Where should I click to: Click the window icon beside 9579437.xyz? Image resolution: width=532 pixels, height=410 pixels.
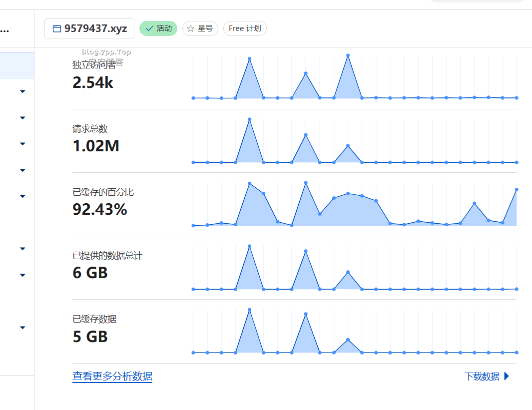coord(56,28)
